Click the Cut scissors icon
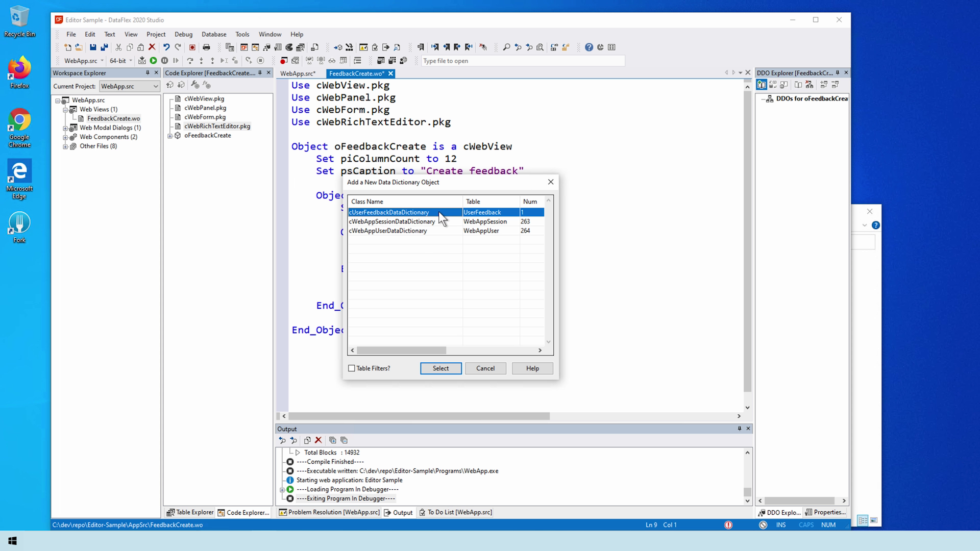The height and width of the screenshot is (551, 980). coord(118,47)
